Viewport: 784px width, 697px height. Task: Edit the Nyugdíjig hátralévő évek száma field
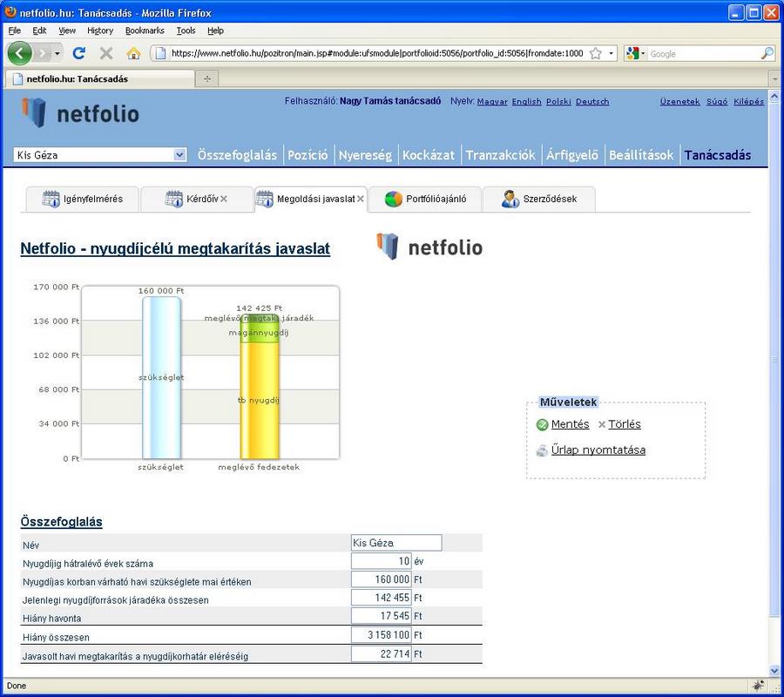pyautogui.click(x=381, y=561)
